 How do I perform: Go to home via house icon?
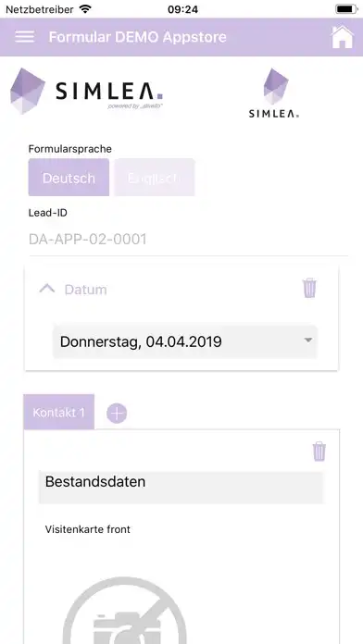(x=342, y=37)
